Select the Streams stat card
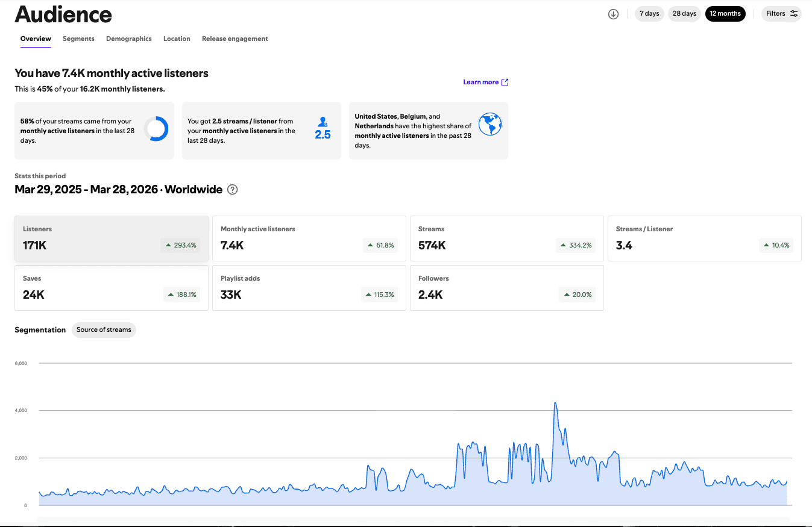The image size is (812, 527). (507, 239)
